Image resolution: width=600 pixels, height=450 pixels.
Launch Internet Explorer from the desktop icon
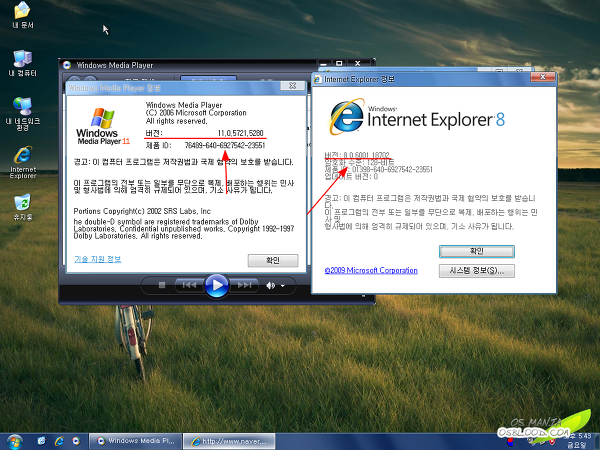(23, 162)
